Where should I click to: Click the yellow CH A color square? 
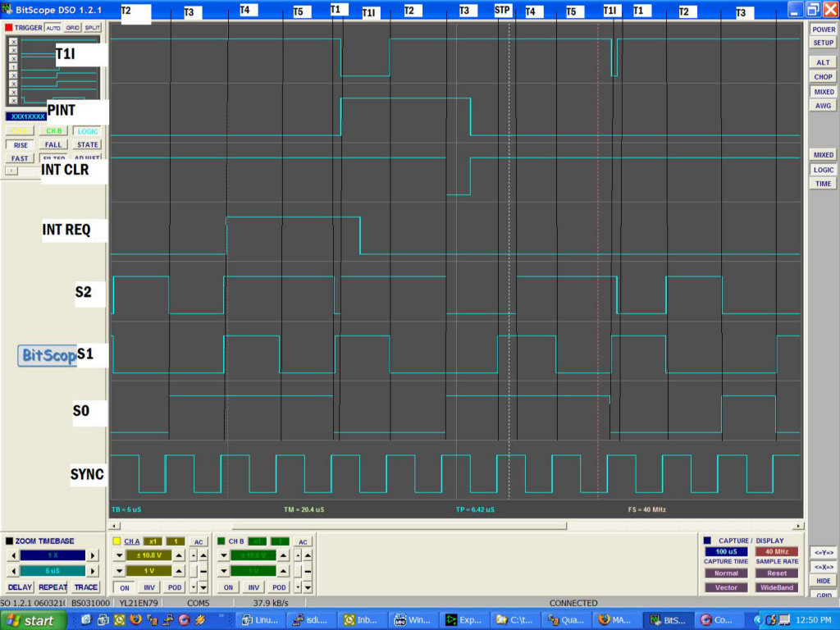click(116, 541)
